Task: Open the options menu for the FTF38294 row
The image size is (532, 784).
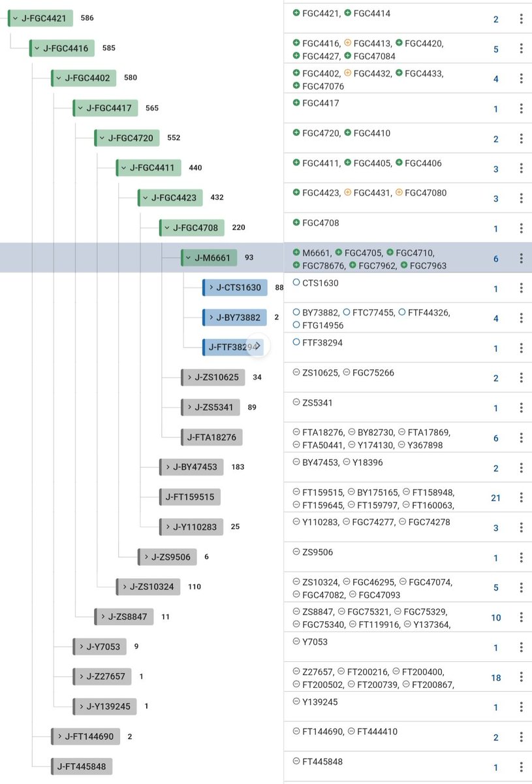Action: coord(521,348)
